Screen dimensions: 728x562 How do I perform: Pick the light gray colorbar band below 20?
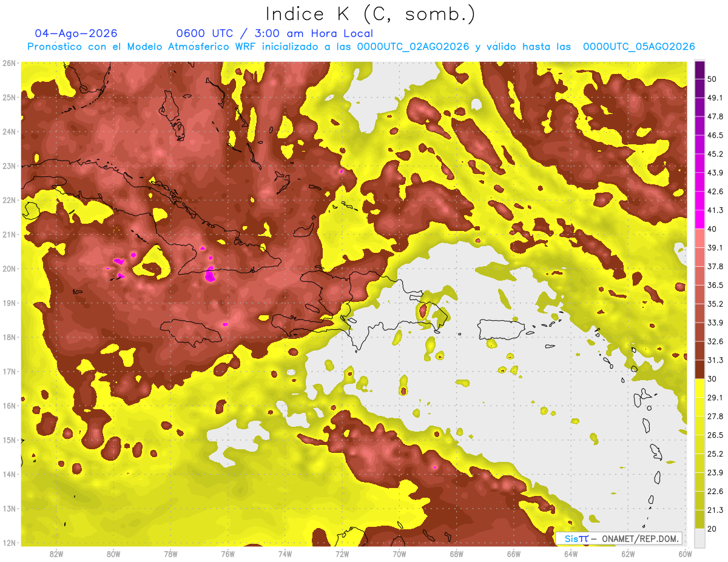pyautogui.click(x=699, y=538)
